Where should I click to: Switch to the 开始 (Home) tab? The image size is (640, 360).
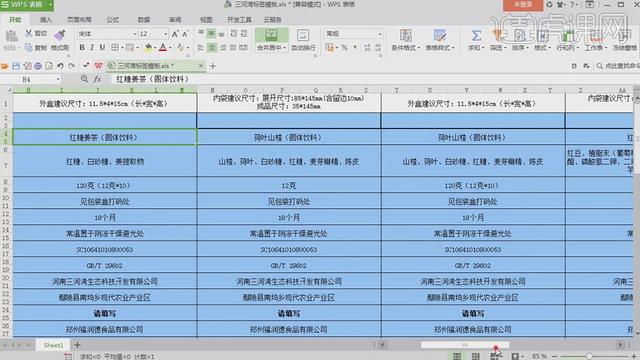click(15, 20)
